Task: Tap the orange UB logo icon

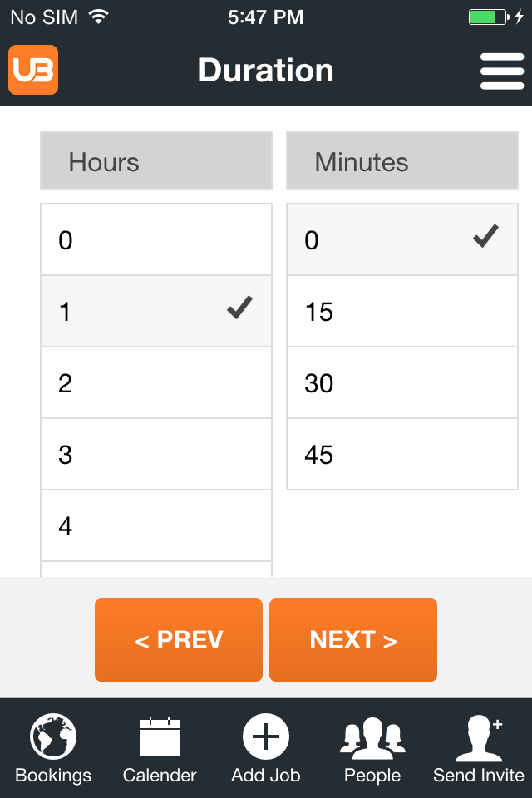Action: click(x=33, y=70)
